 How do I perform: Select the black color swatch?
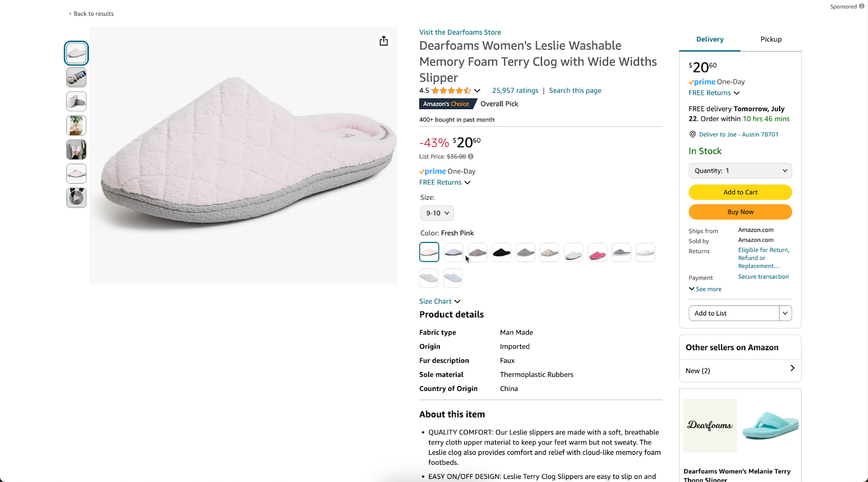[x=501, y=252]
